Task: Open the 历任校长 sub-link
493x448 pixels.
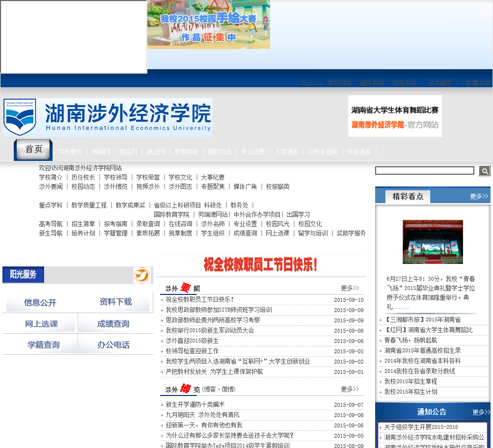Action: coord(83,177)
